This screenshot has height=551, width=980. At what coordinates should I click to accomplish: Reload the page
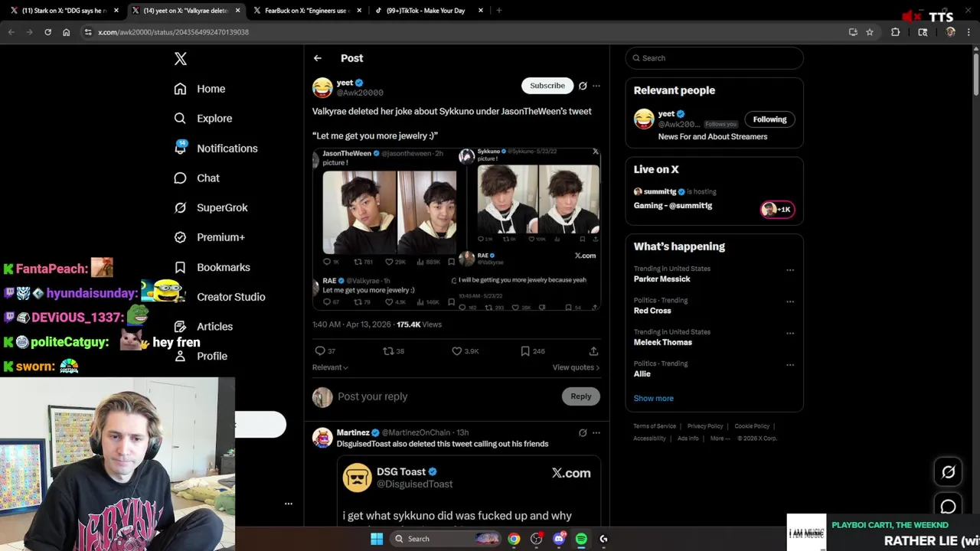(x=47, y=32)
